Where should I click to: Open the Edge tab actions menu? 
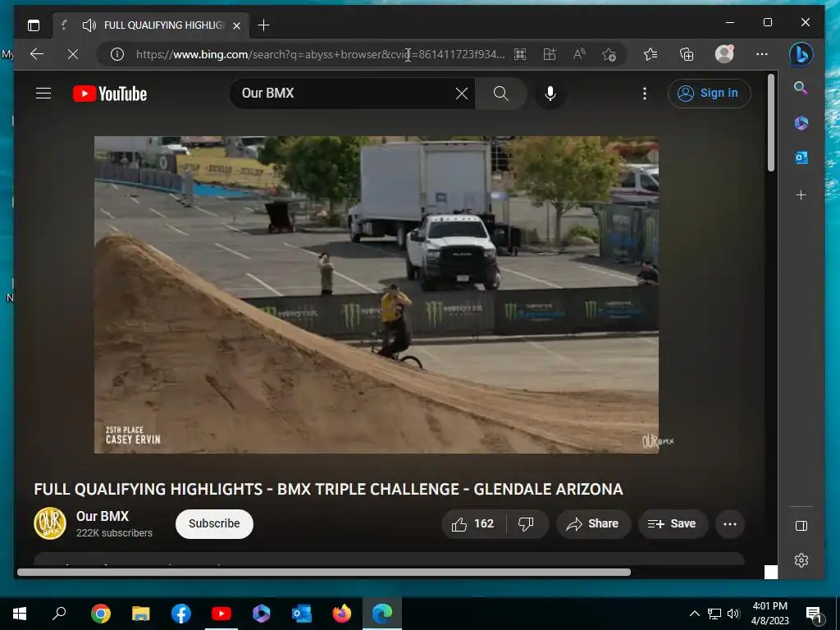tap(34, 25)
